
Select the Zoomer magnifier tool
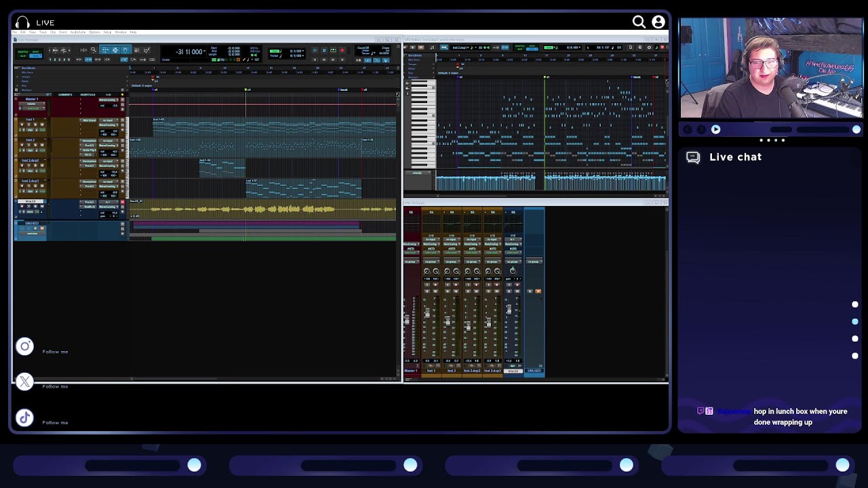pyautogui.click(x=94, y=50)
